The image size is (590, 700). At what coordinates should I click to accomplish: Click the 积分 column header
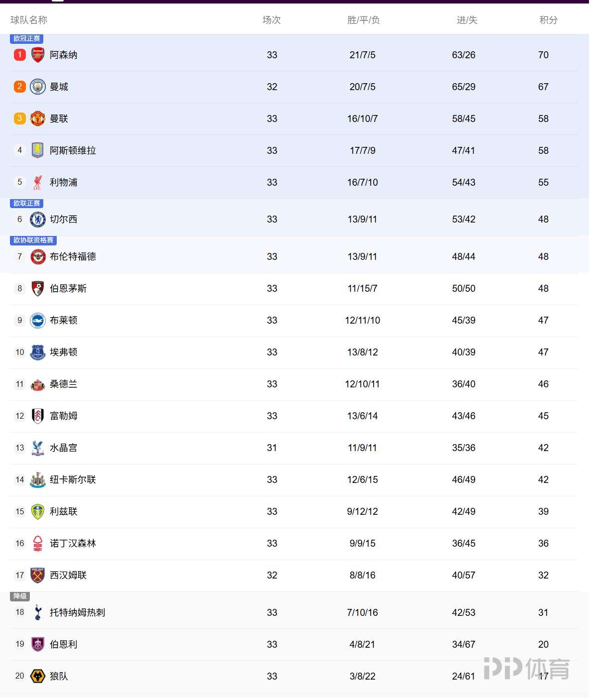548,20
